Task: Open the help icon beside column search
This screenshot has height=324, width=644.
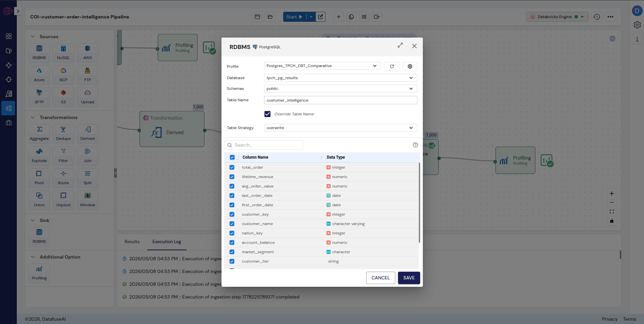Action: coord(415,145)
